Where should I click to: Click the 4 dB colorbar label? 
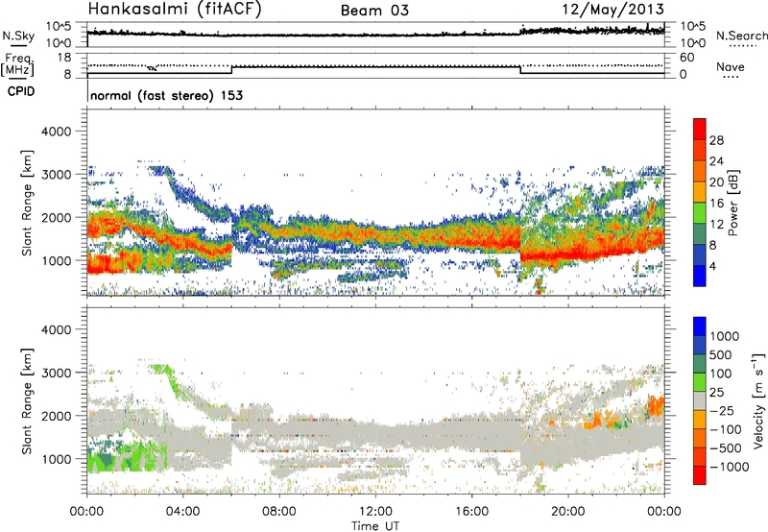(712, 267)
